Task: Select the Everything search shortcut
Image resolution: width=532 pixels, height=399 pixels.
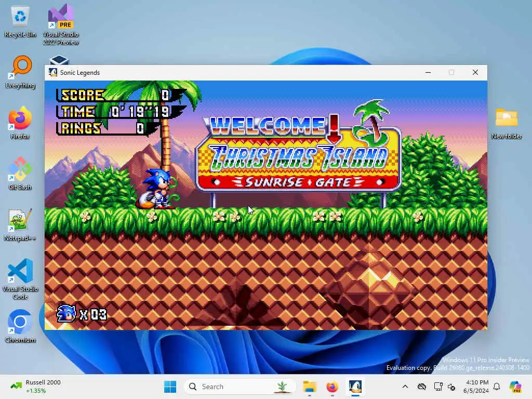Action: coord(20,72)
